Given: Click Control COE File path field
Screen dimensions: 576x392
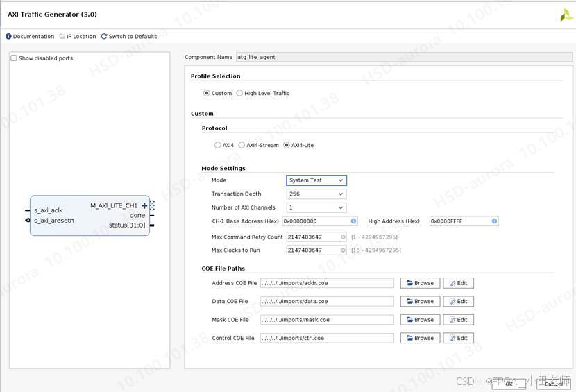Looking at the screenshot, I should click(x=327, y=338).
